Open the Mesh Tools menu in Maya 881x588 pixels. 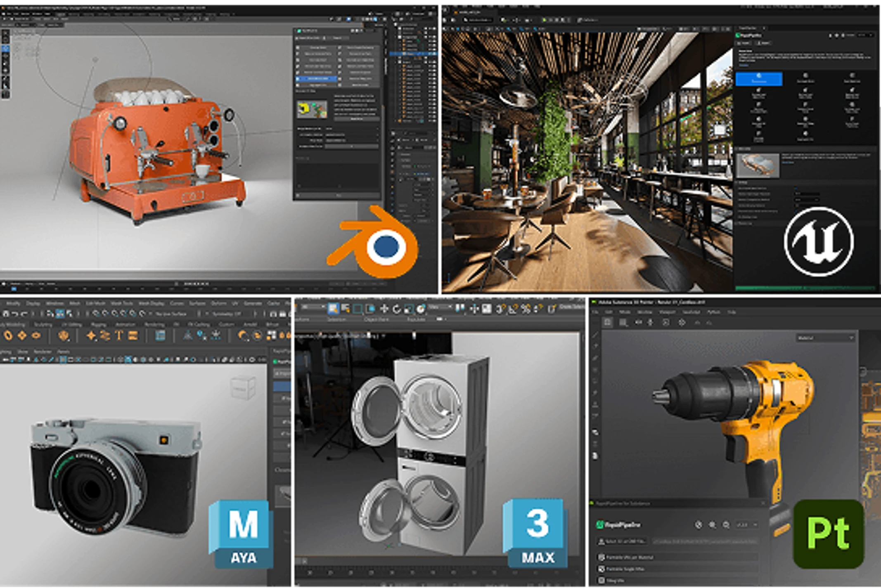121,303
